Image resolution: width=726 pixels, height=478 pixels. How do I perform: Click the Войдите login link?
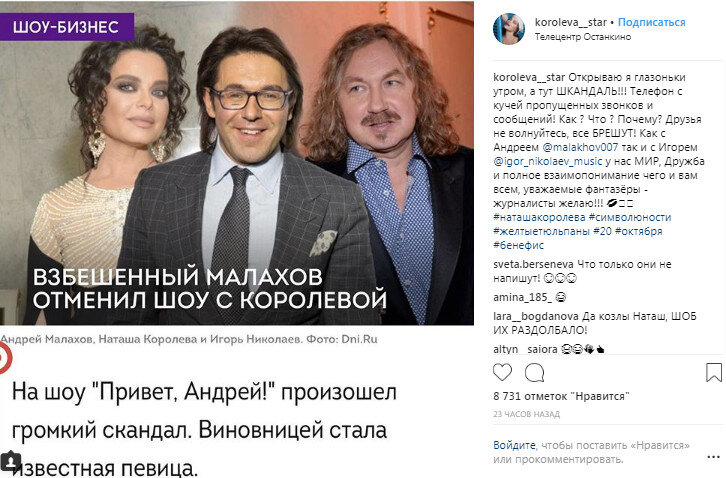click(x=514, y=446)
